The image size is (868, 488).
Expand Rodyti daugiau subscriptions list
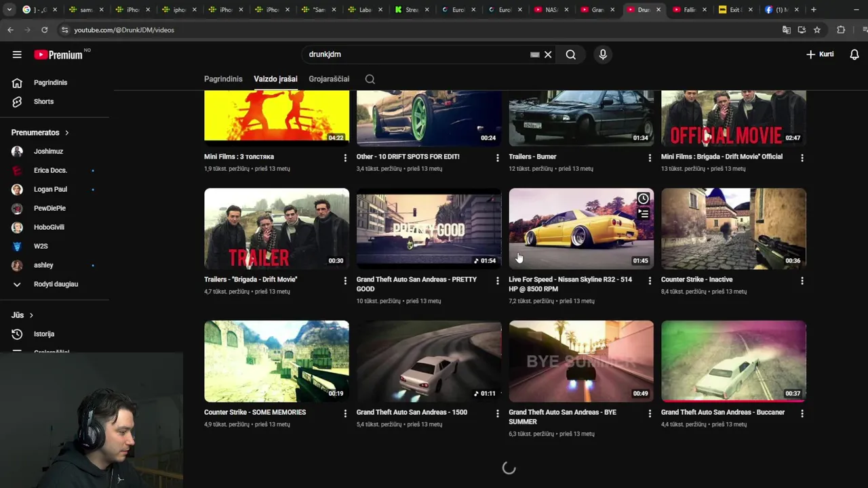coord(54,285)
